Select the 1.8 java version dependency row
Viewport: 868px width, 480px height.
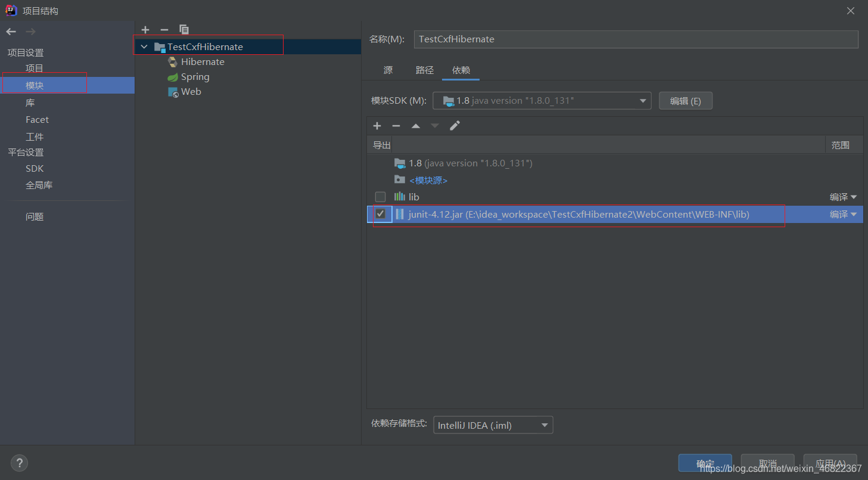click(615, 163)
